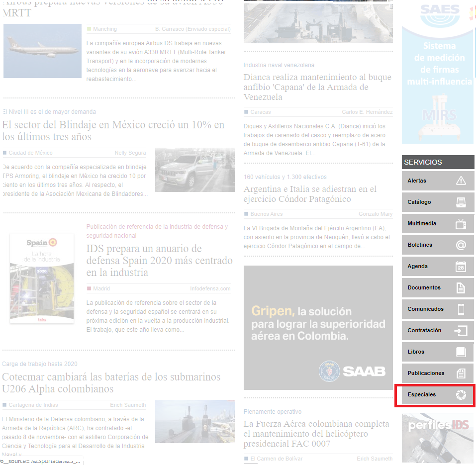476x465 pixels.
Task: View the Airbus A330 MRTT plane photo
Action: pos(42,51)
